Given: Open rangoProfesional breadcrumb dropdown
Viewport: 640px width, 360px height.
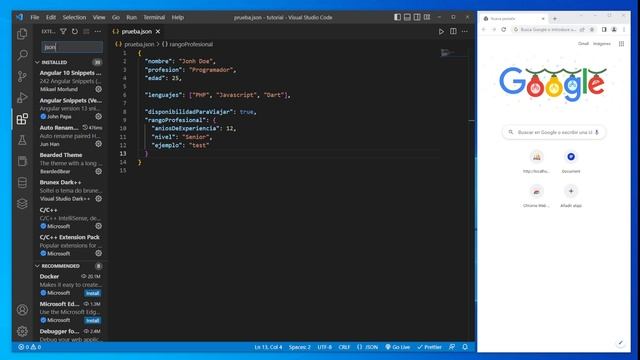Looking at the screenshot, I should coord(187,44).
